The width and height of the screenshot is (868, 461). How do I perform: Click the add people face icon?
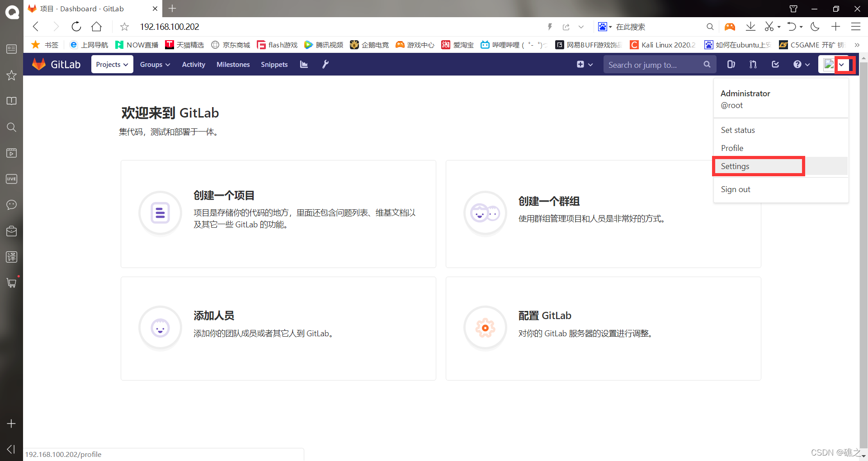point(160,328)
